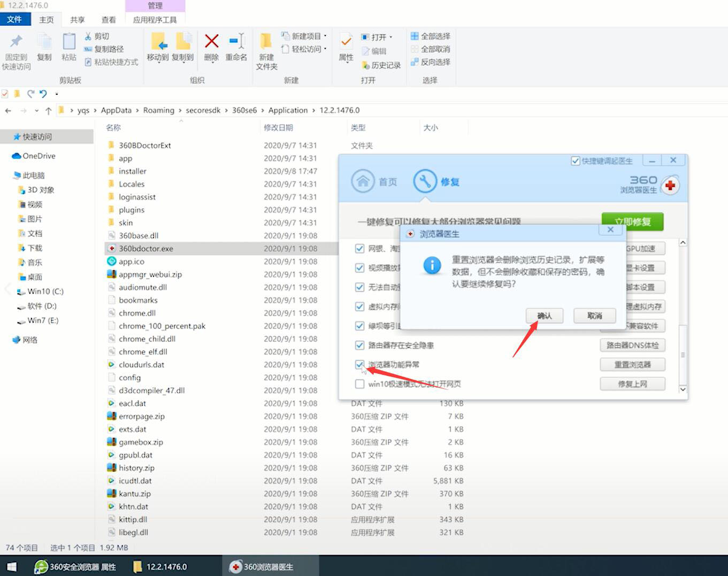Click the Rename (重命名) icon
Screen dimensions: 728x576
click(236, 41)
